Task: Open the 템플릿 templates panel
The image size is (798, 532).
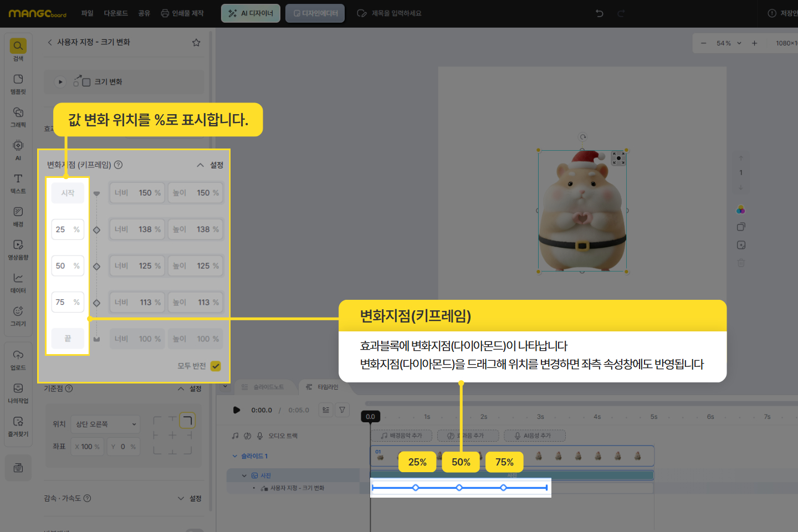Action: coord(18,83)
